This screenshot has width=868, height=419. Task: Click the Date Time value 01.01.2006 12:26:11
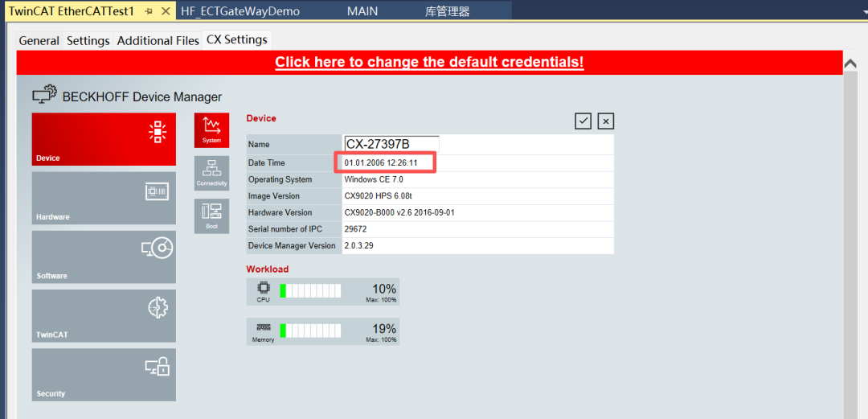[380, 163]
